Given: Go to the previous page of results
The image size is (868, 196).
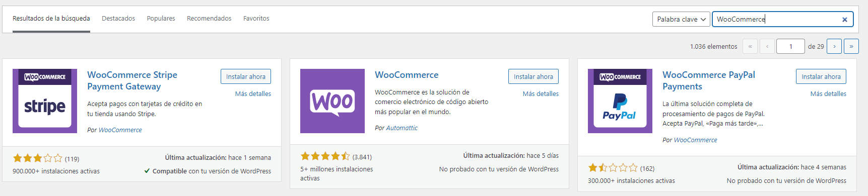Looking at the screenshot, I should [x=767, y=46].
